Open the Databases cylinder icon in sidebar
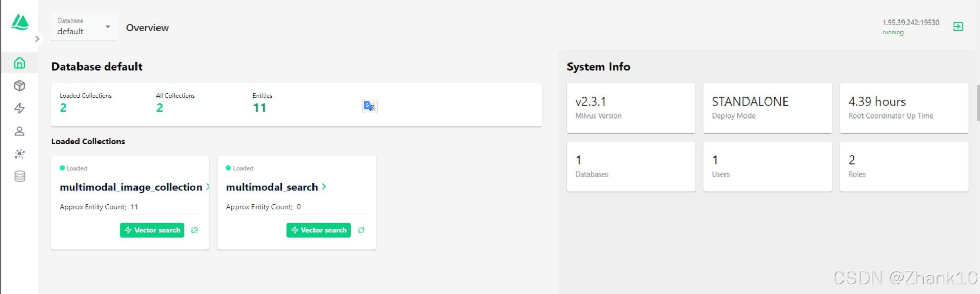 19,177
